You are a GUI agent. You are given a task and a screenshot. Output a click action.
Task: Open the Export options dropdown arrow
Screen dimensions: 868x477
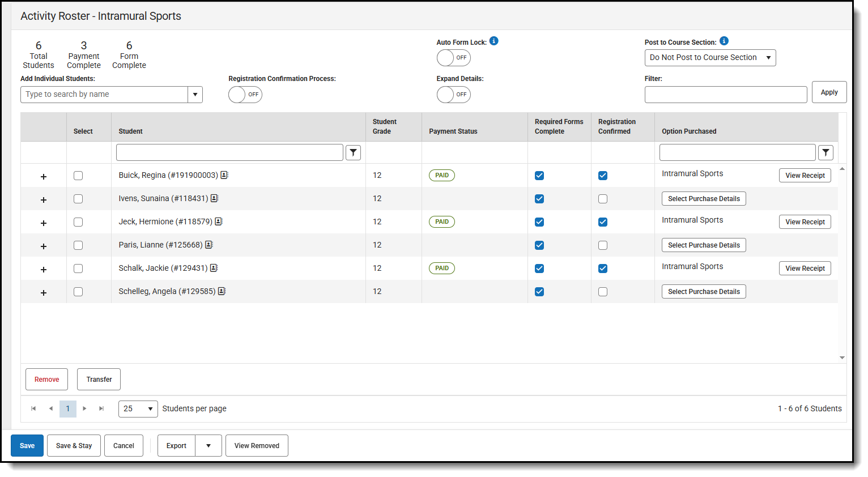209,446
